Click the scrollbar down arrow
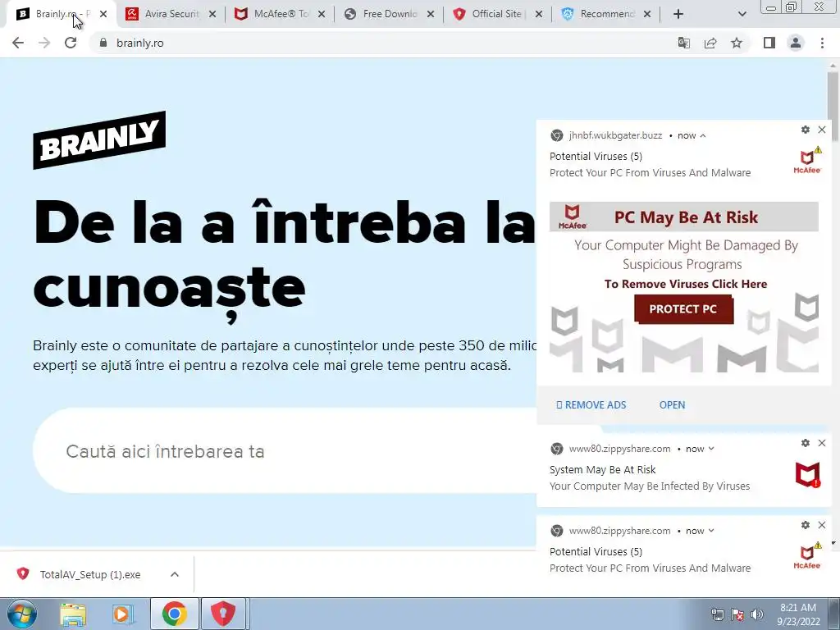The image size is (840, 630). point(833,543)
